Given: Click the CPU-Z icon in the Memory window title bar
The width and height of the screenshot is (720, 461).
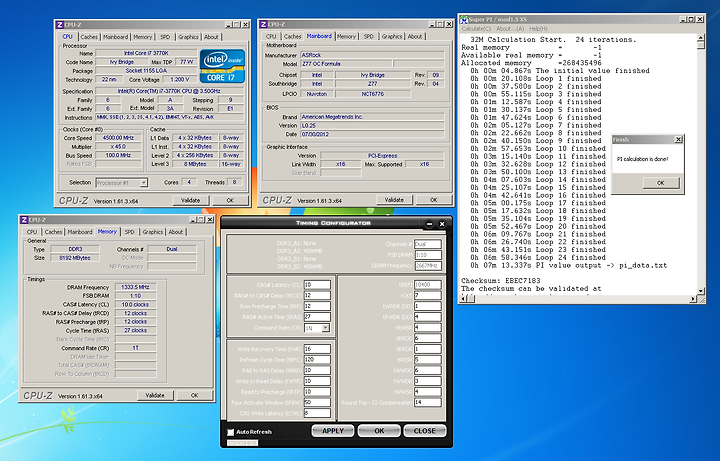Looking at the screenshot, I should (24, 219).
